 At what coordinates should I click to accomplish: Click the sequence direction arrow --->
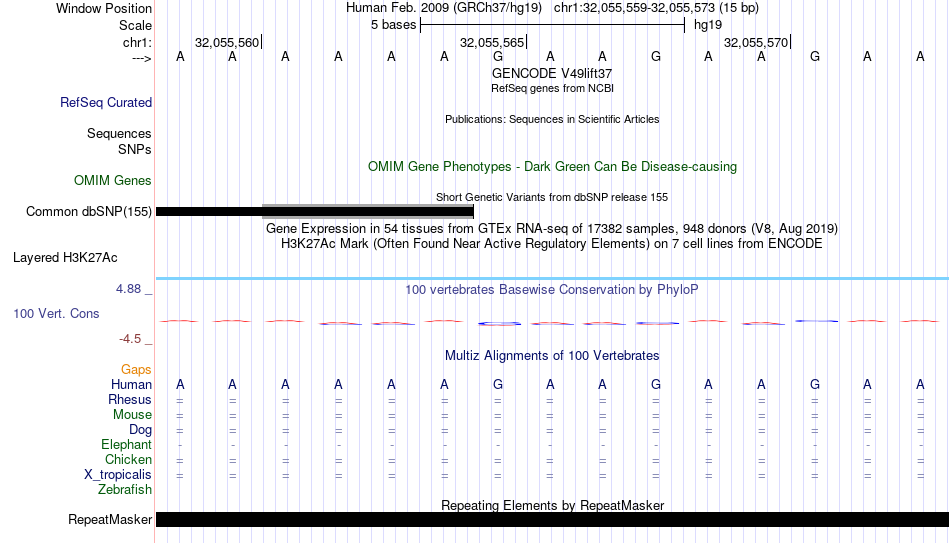click(142, 58)
